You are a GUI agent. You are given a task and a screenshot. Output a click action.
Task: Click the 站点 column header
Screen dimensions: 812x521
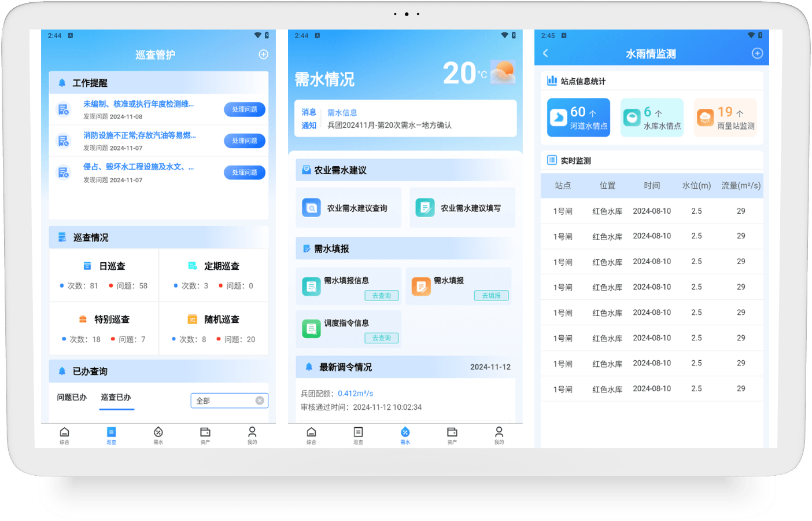click(563, 186)
